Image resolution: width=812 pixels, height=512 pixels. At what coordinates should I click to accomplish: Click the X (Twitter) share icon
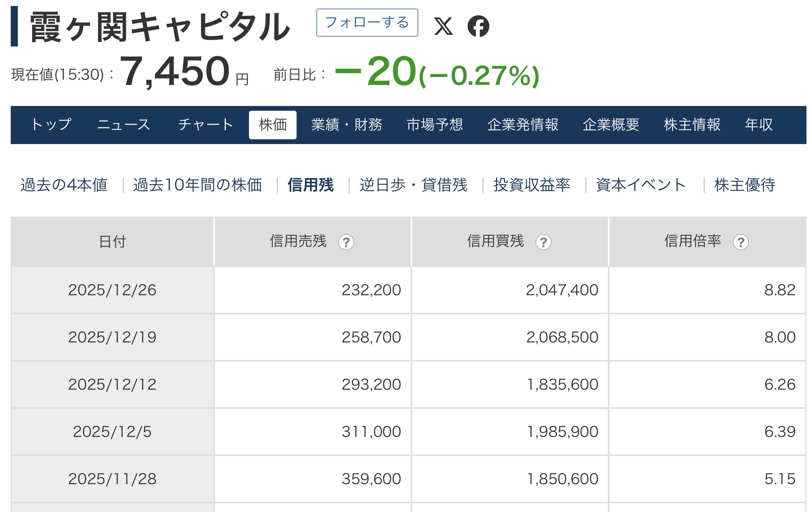click(x=443, y=27)
